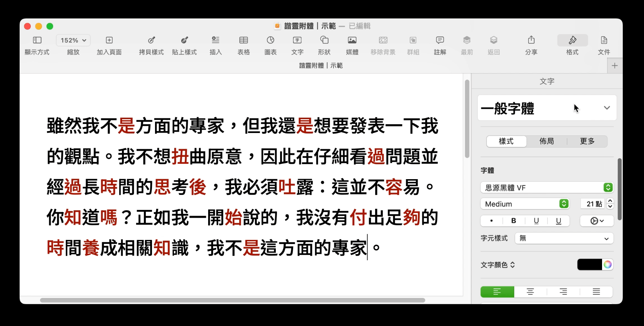Open the 插入 insert menu icon
The image size is (644, 326).
[x=215, y=40]
